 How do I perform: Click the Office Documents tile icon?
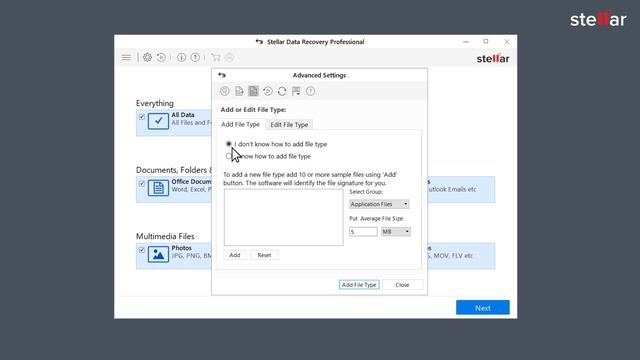158,188
